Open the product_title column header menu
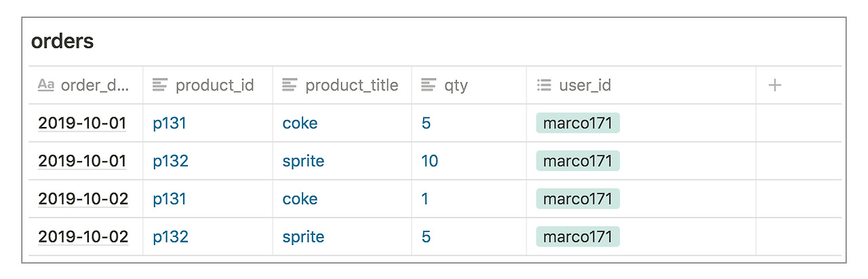This screenshot has width=868, height=279. click(351, 86)
